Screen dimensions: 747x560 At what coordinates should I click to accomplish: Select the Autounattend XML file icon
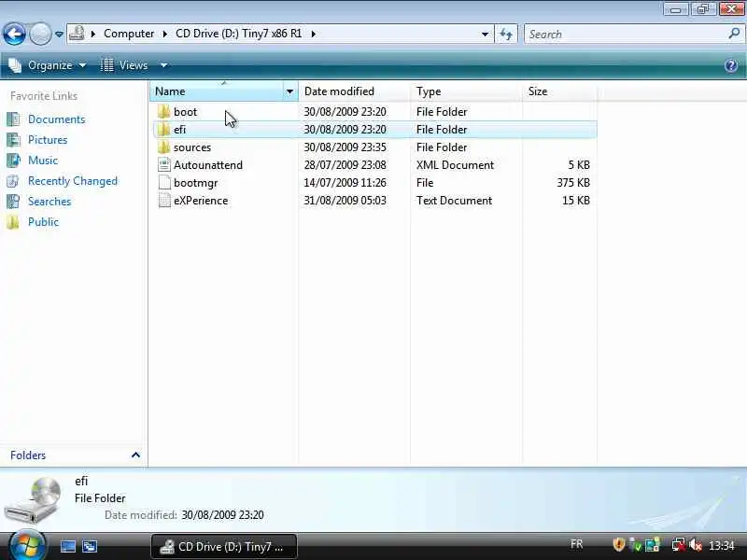(164, 165)
